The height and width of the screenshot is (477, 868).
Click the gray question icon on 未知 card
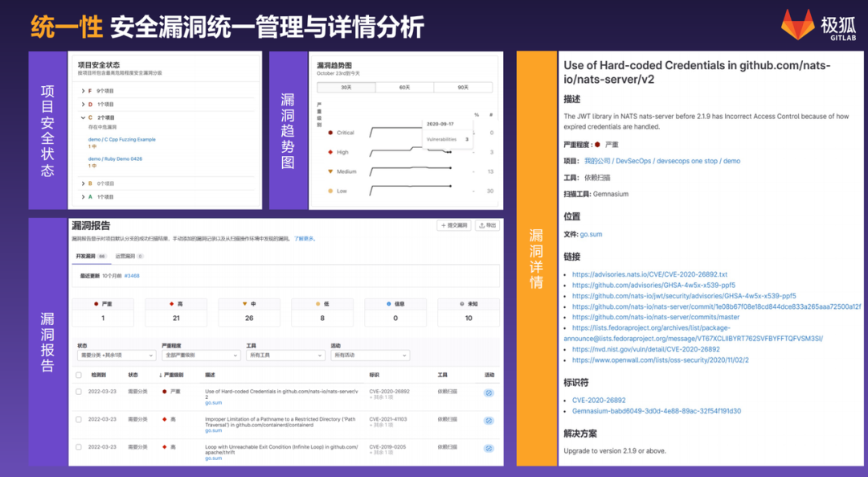pos(461,303)
